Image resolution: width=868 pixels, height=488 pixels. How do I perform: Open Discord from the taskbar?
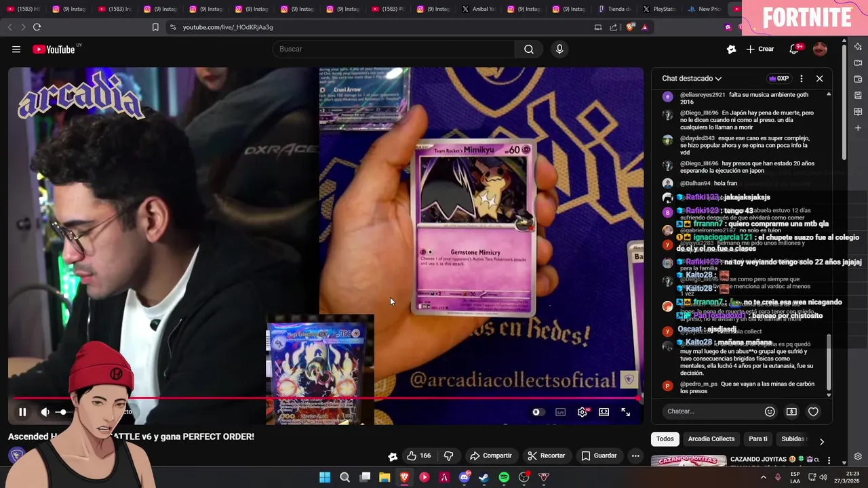coord(465,477)
